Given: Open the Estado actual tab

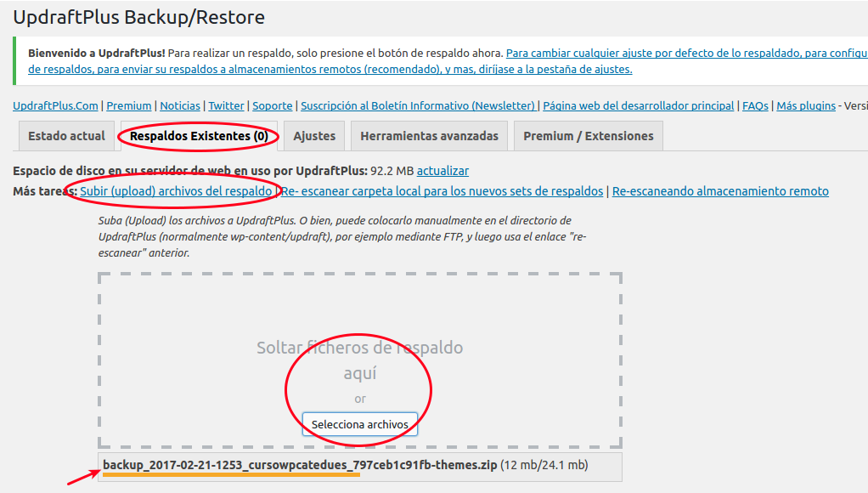Looking at the screenshot, I should [66, 136].
